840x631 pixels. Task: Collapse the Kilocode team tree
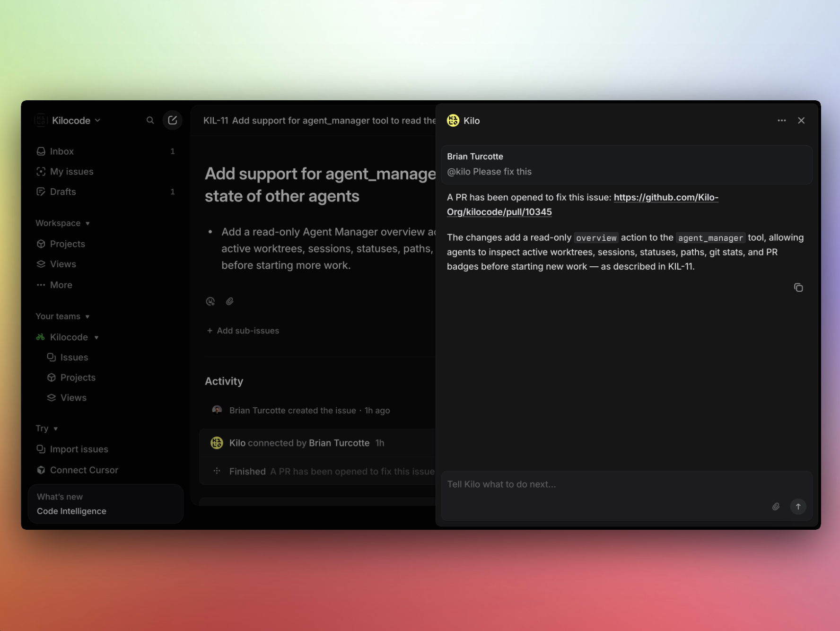point(96,337)
